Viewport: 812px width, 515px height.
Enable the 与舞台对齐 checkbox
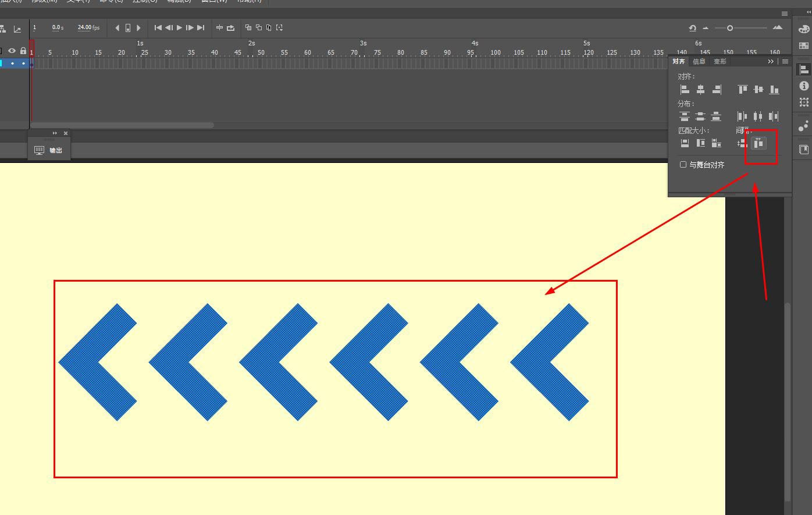pyautogui.click(x=683, y=165)
